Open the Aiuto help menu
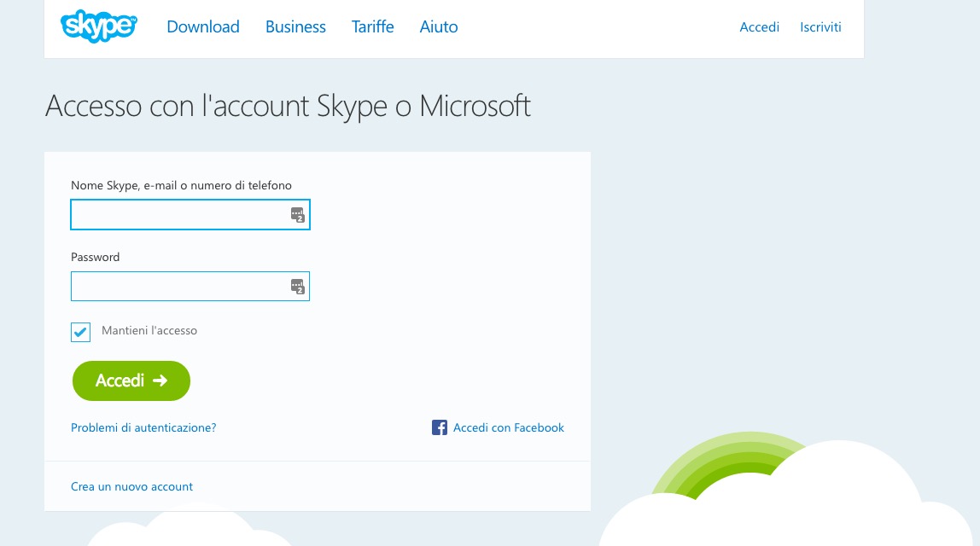980x546 pixels. (x=439, y=27)
